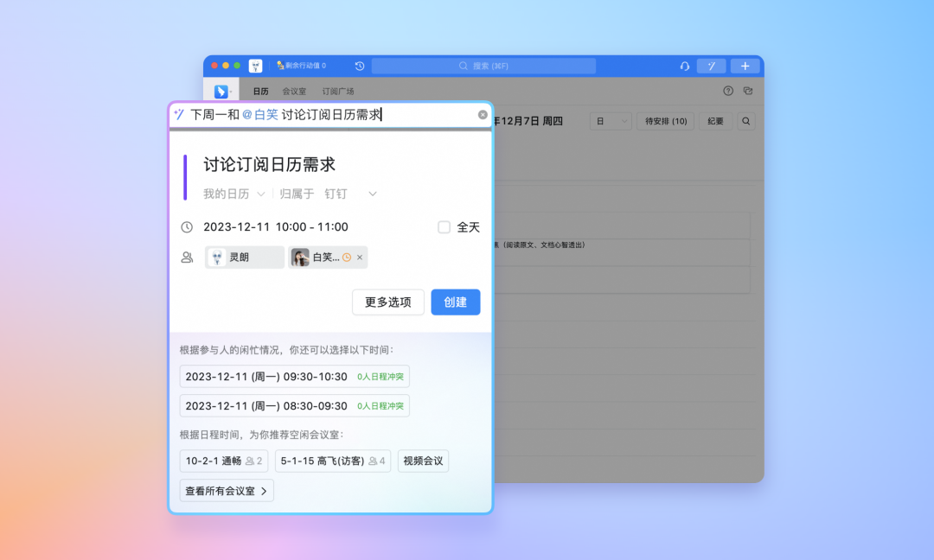Open the 日 view selector dropdown
This screenshot has height=560, width=934.
[611, 122]
